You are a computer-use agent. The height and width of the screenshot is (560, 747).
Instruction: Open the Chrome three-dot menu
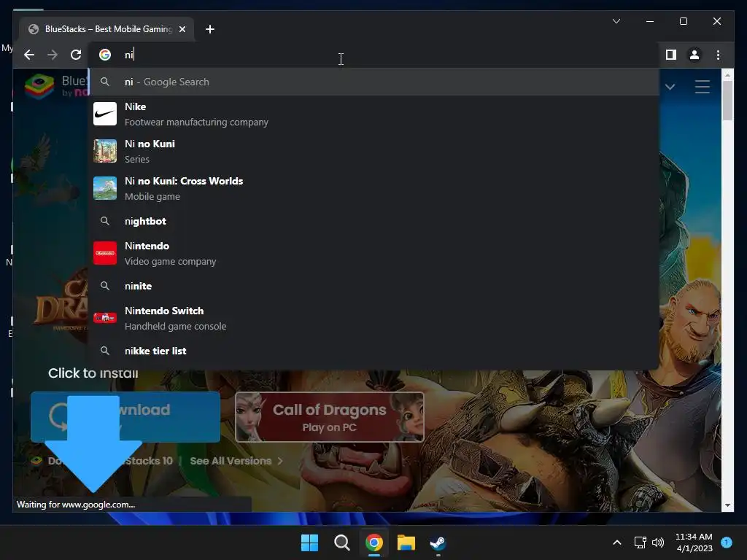pos(718,55)
